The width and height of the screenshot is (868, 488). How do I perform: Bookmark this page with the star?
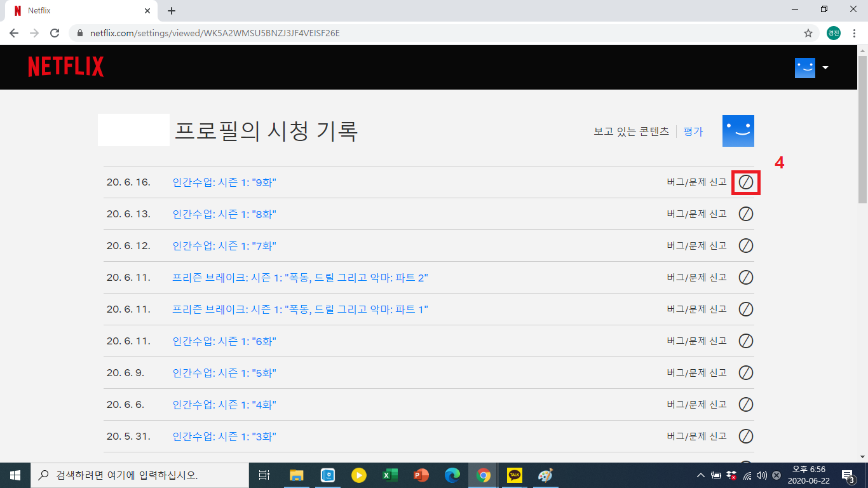[x=808, y=33]
